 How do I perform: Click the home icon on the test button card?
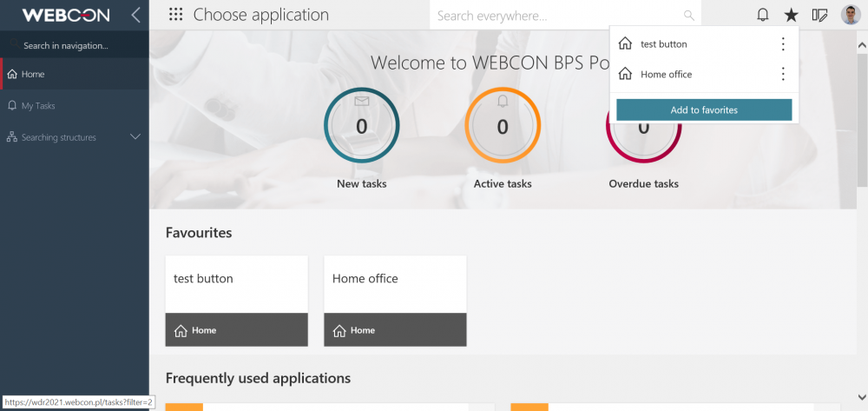point(181,331)
